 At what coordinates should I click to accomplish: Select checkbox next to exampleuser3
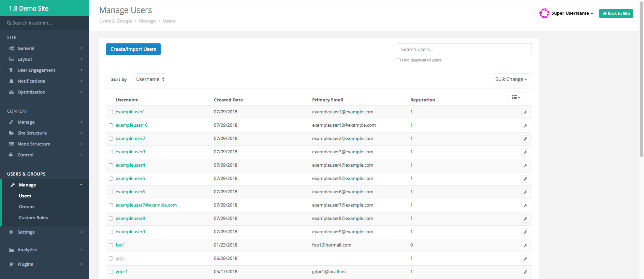pos(111,152)
